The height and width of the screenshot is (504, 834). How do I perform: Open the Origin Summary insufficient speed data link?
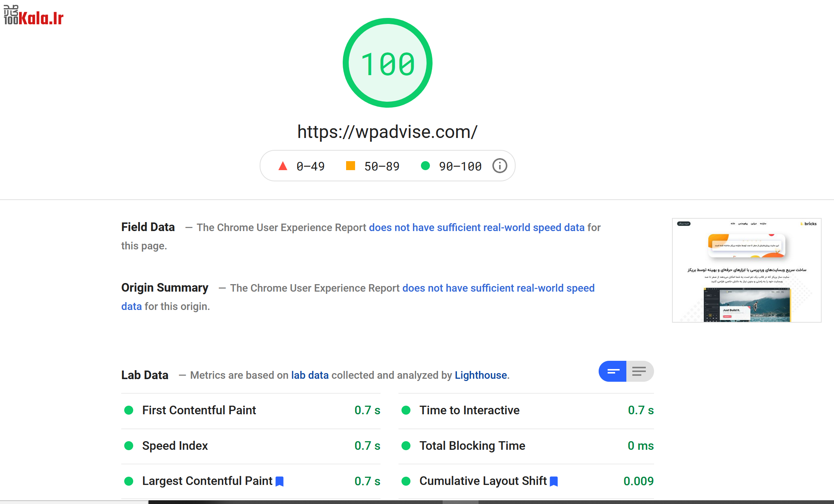pyautogui.click(x=498, y=288)
